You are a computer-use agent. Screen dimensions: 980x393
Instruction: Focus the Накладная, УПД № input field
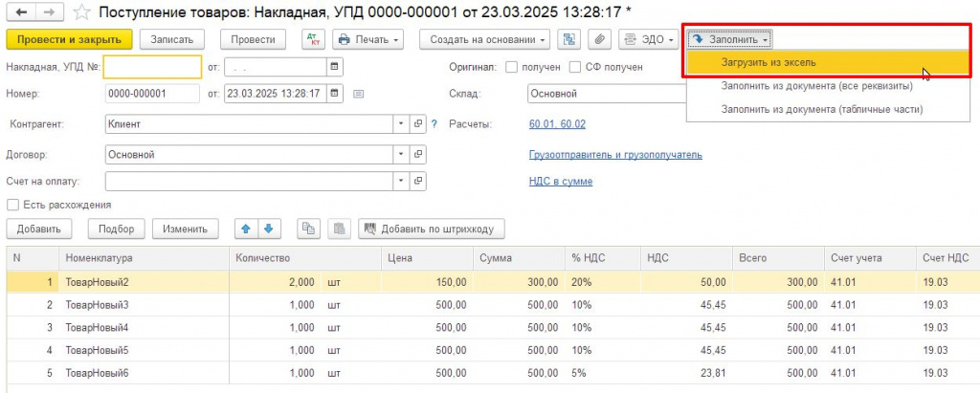point(152,66)
